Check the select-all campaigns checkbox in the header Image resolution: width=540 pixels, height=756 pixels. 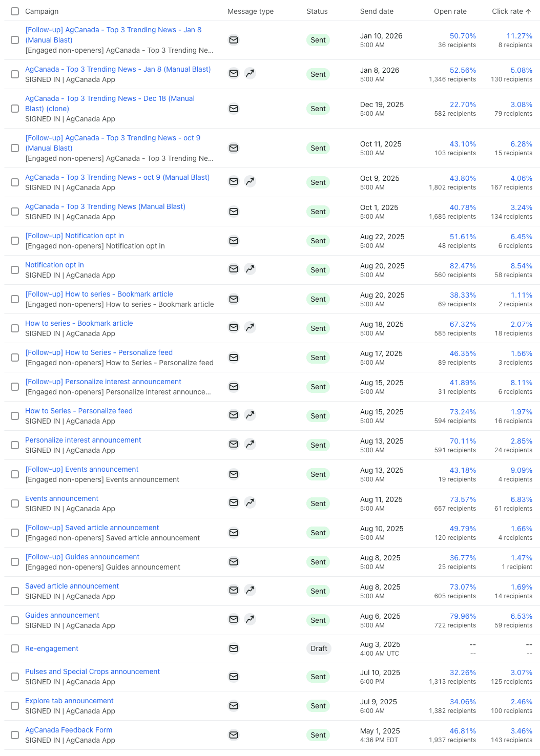coord(14,11)
